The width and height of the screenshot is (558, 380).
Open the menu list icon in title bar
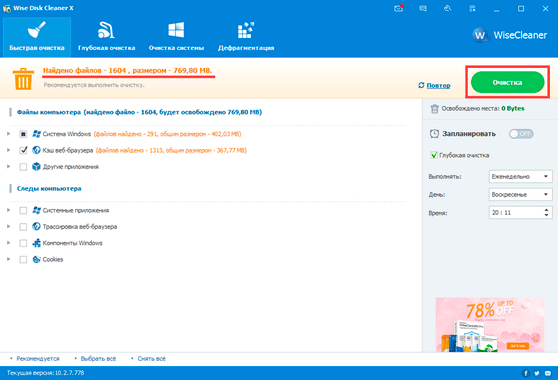click(x=472, y=8)
